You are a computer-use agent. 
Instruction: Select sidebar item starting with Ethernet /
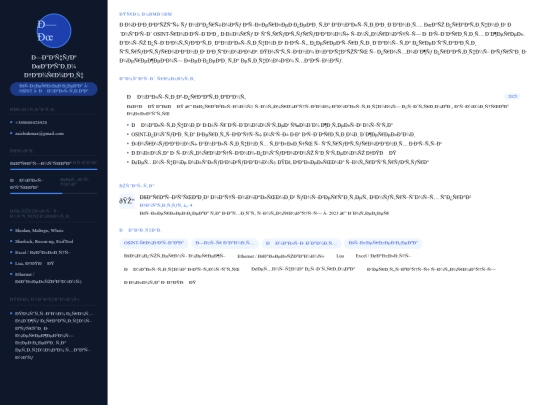click(48, 278)
